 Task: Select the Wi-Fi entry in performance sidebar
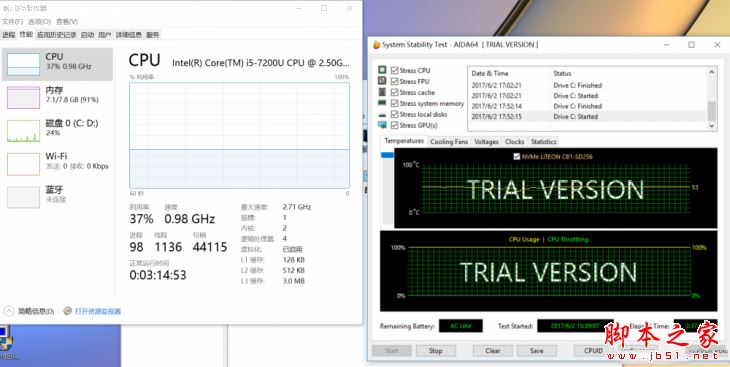tap(57, 163)
